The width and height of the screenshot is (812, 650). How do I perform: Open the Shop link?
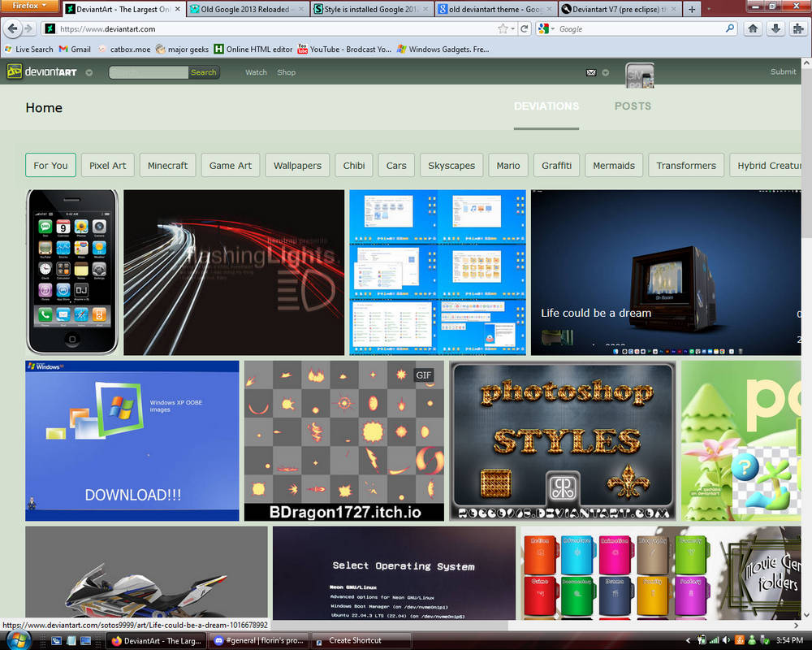(286, 72)
